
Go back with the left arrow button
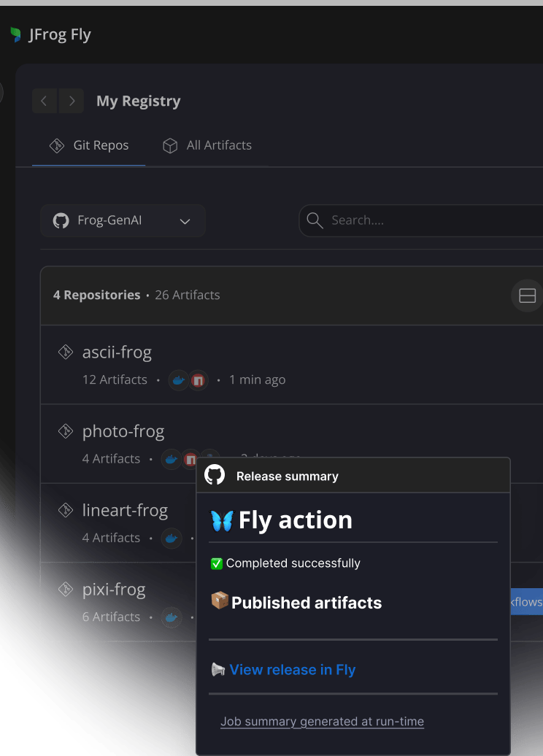coord(44,101)
